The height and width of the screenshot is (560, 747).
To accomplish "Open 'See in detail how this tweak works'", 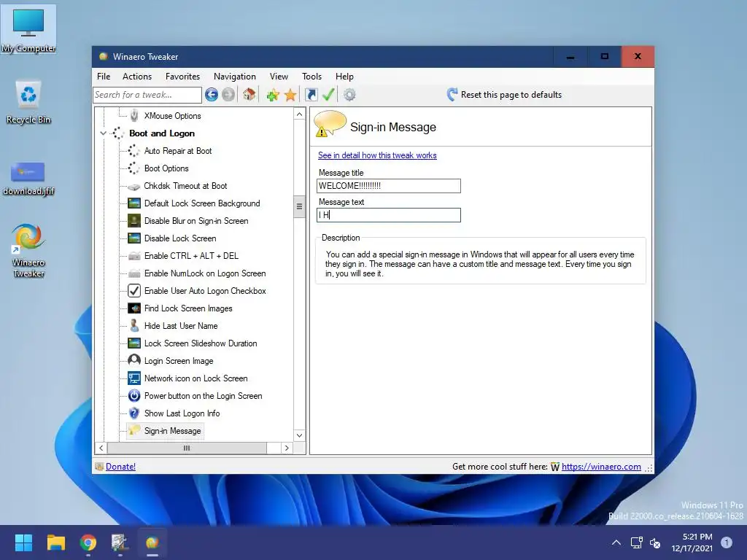I will [x=377, y=155].
